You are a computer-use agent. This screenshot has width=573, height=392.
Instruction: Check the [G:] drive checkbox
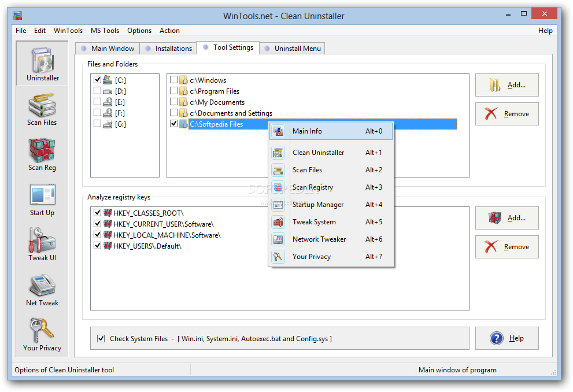click(x=97, y=124)
